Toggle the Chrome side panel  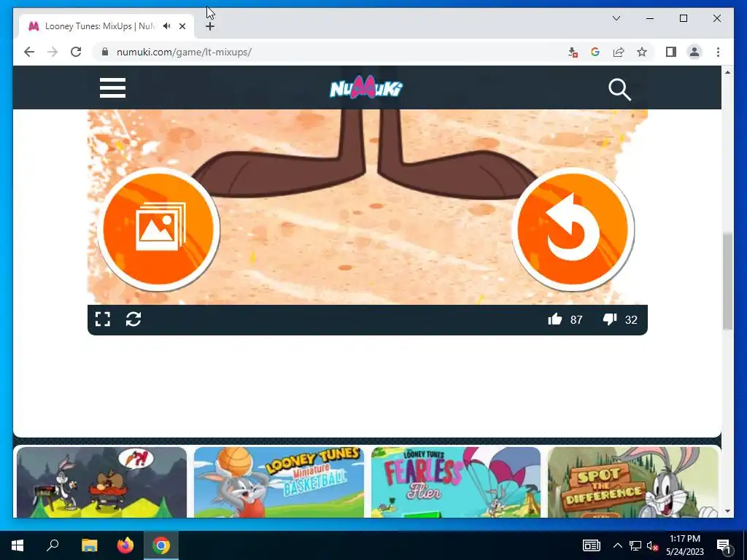(671, 52)
